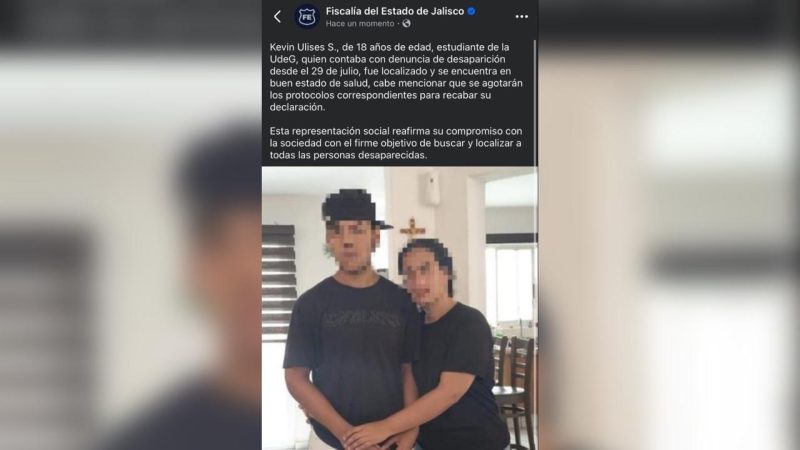Click the 'Hace un momento' timestamp
Image resolution: width=800 pixels, height=450 pixels.
(360, 23)
